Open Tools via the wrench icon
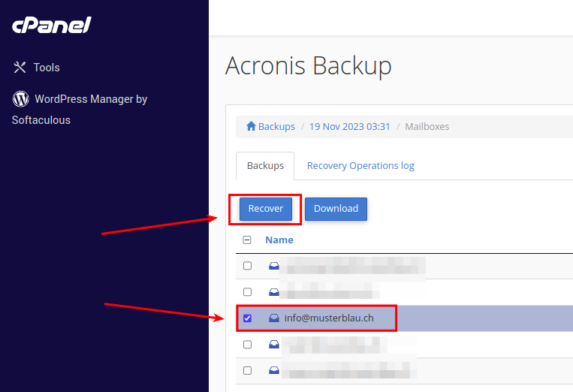The image size is (573, 392). coord(20,68)
